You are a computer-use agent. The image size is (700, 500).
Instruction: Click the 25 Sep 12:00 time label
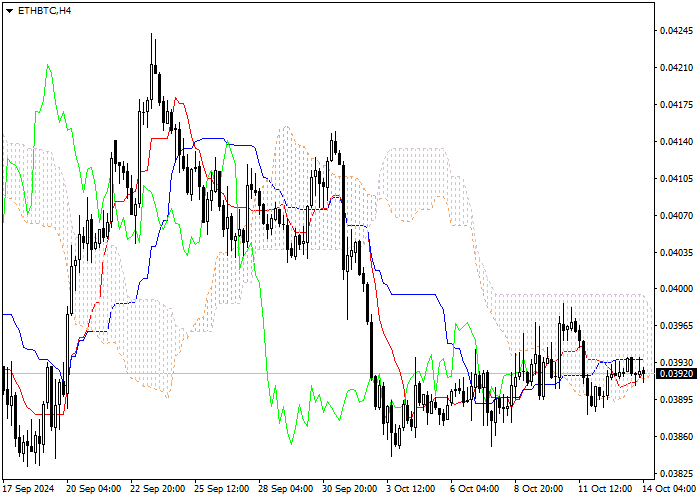(222, 489)
